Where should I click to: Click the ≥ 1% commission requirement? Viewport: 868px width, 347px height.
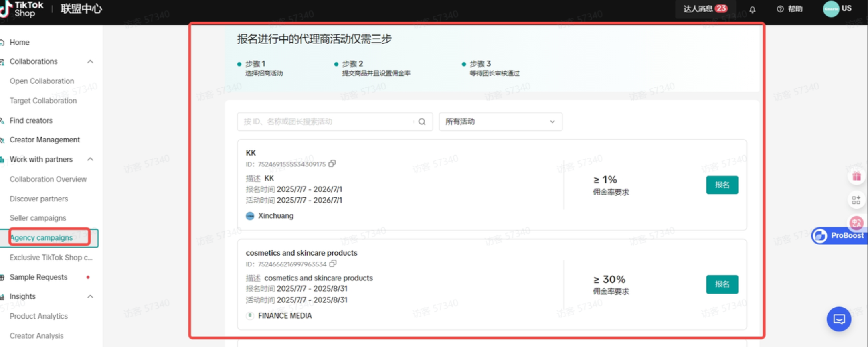pyautogui.click(x=605, y=179)
